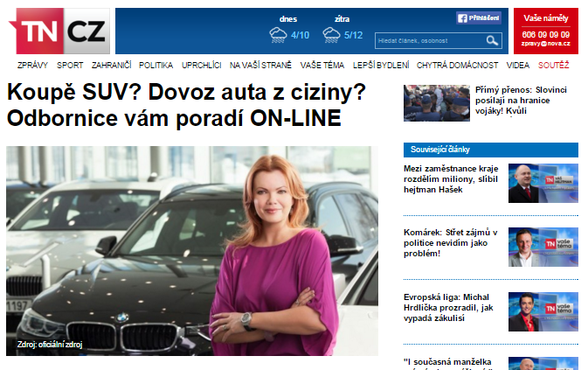Open the ZPRÁVY menu item
The image size is (588, 370).
(x=32, y=66)
